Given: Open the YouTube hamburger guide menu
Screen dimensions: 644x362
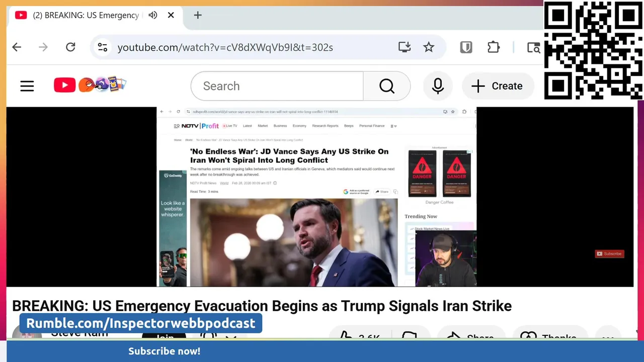Looking at the screenshot, I should pos(27,86).
